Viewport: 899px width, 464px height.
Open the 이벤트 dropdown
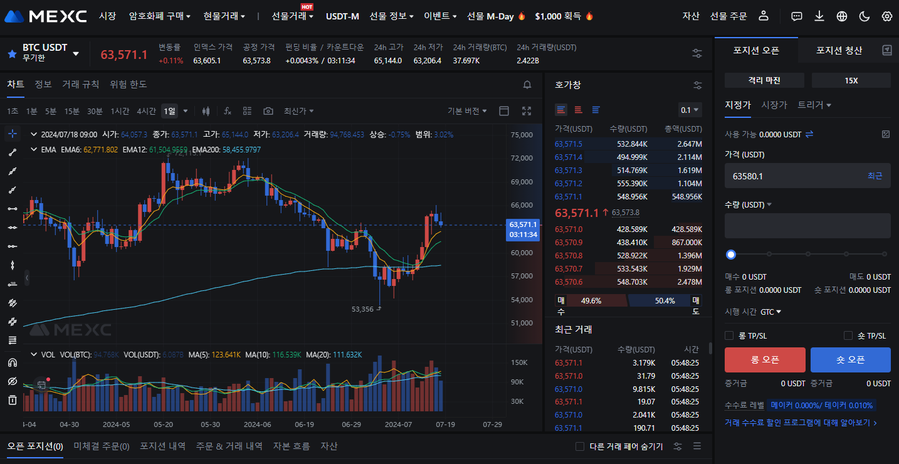[440, 16]
